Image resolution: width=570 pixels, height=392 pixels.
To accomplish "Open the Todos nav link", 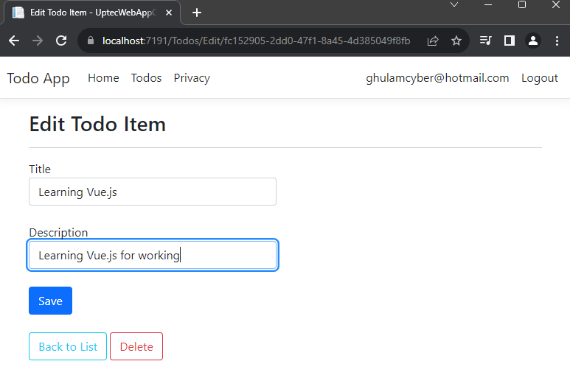I will click(x=146, y=78).
